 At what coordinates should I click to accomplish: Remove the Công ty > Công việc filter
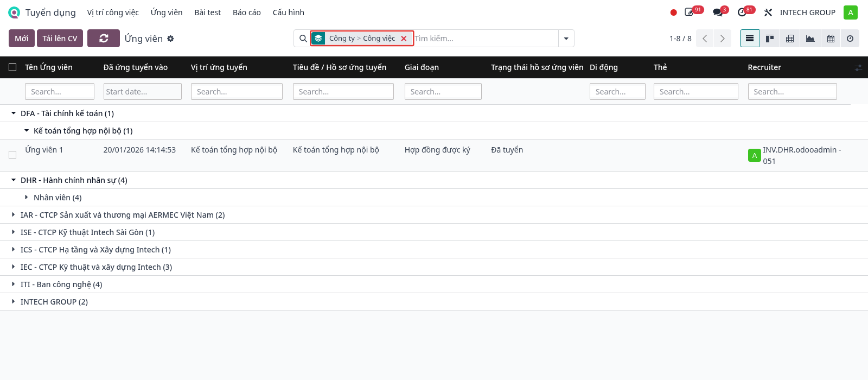click(x=404, y=39)
